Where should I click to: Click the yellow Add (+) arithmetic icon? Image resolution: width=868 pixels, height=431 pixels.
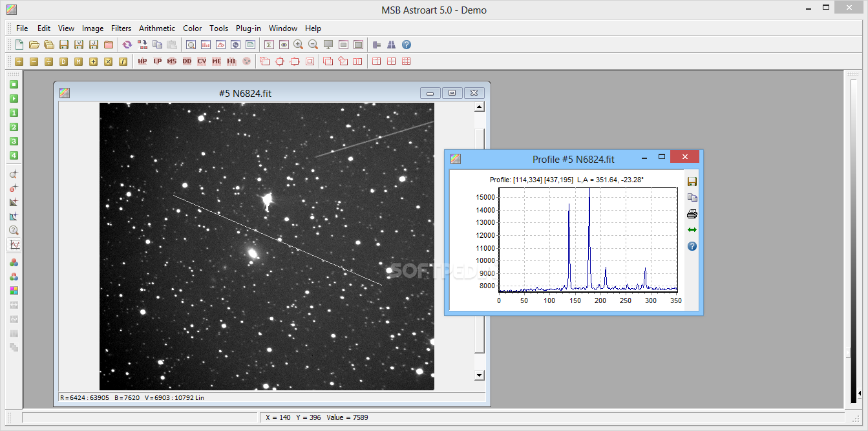pyautogui.click(x=19, y=61)
